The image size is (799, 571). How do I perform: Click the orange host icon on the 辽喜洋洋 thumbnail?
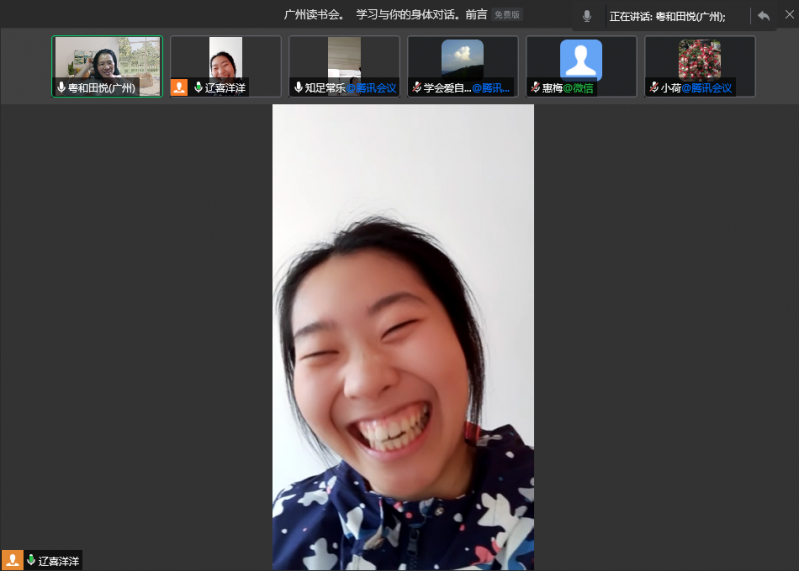(x=179, y=88)
